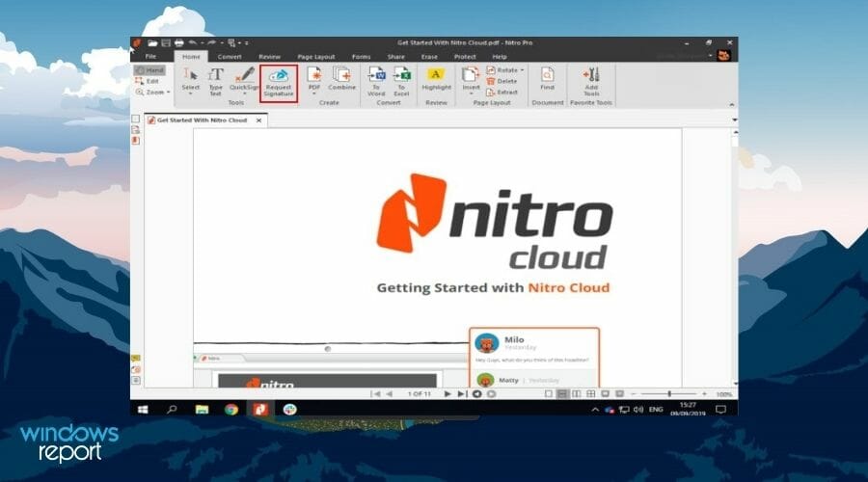This screenshot has width=868, height=482.
Task: Expand the Rotate dropdown arrow
Action: coord(522,70)
